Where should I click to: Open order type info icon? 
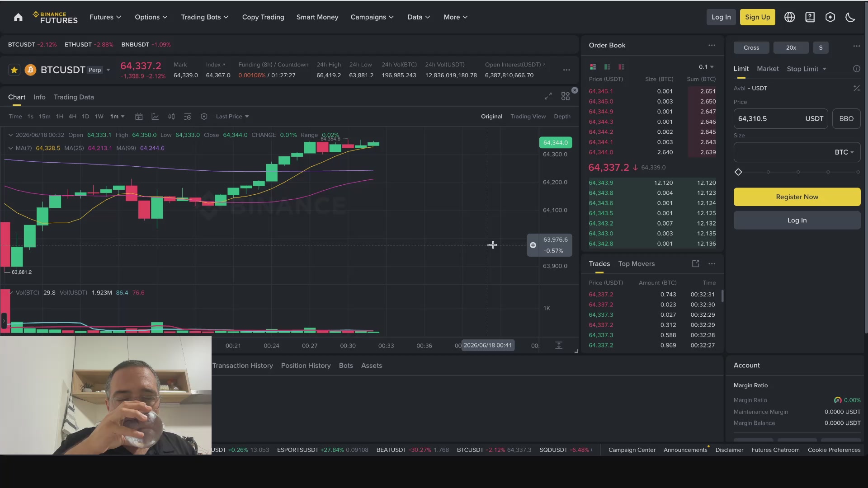point(856,69)
